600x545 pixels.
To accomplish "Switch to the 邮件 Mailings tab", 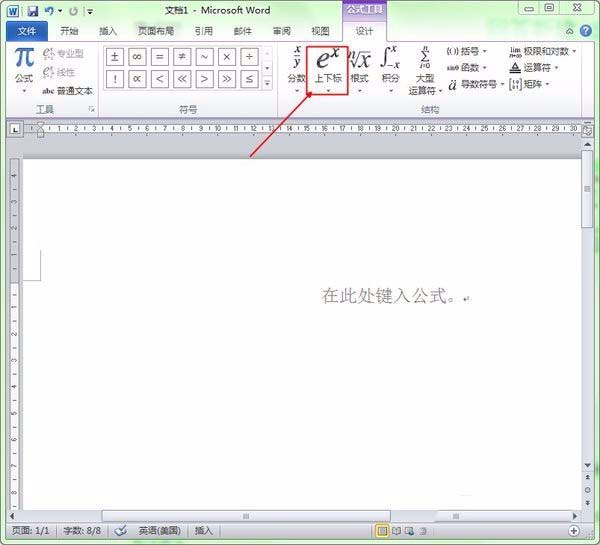I will coord(243,31).
